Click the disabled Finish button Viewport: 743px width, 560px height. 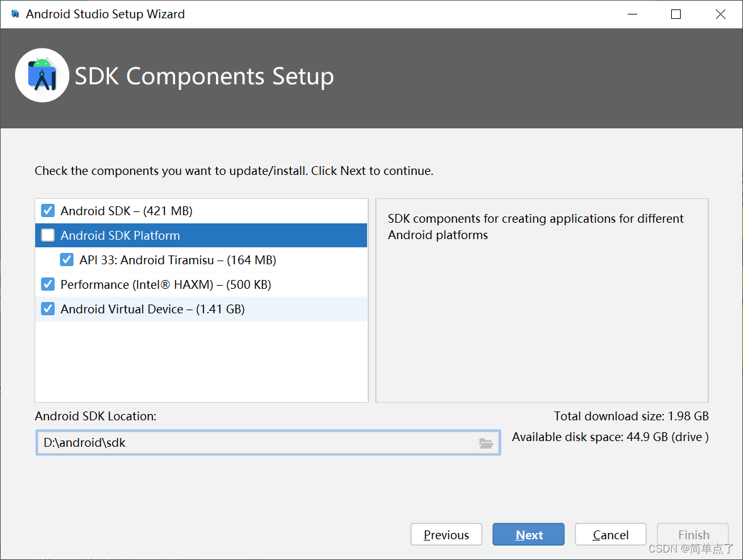[693, 534]
